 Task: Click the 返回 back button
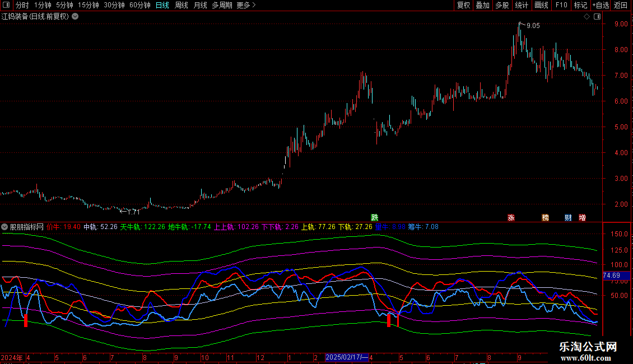pos(621,5)
